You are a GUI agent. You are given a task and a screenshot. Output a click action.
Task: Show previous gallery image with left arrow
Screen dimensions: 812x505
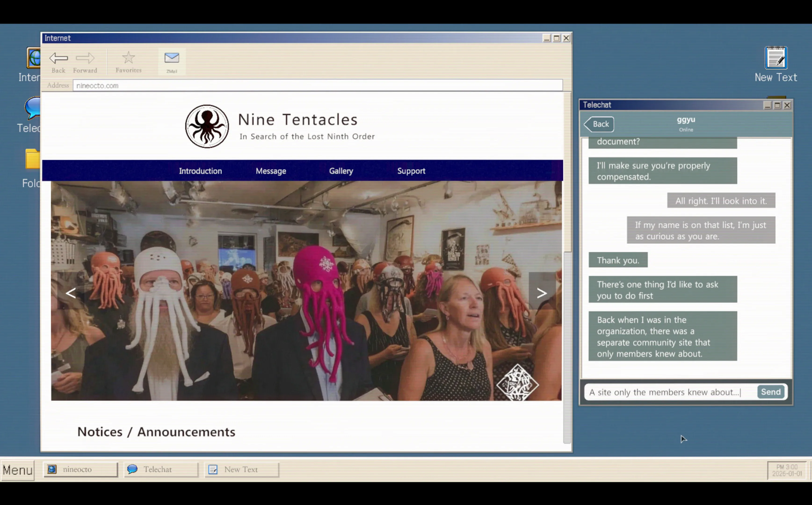(x=71, y=293)
